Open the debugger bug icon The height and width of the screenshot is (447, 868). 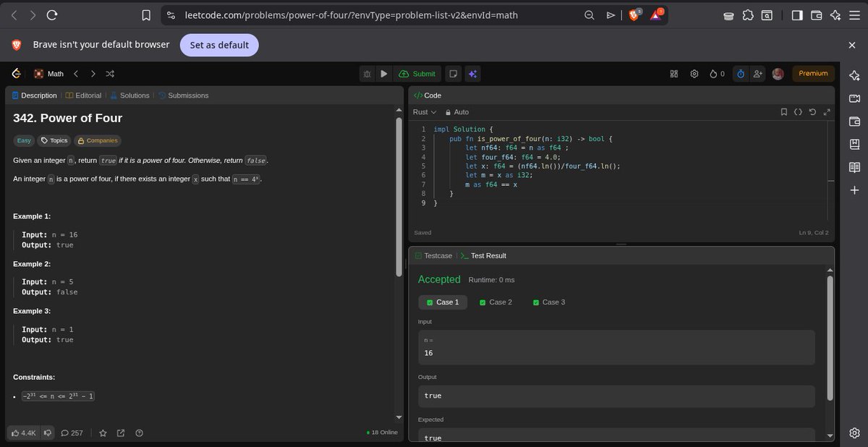(367, 74)
